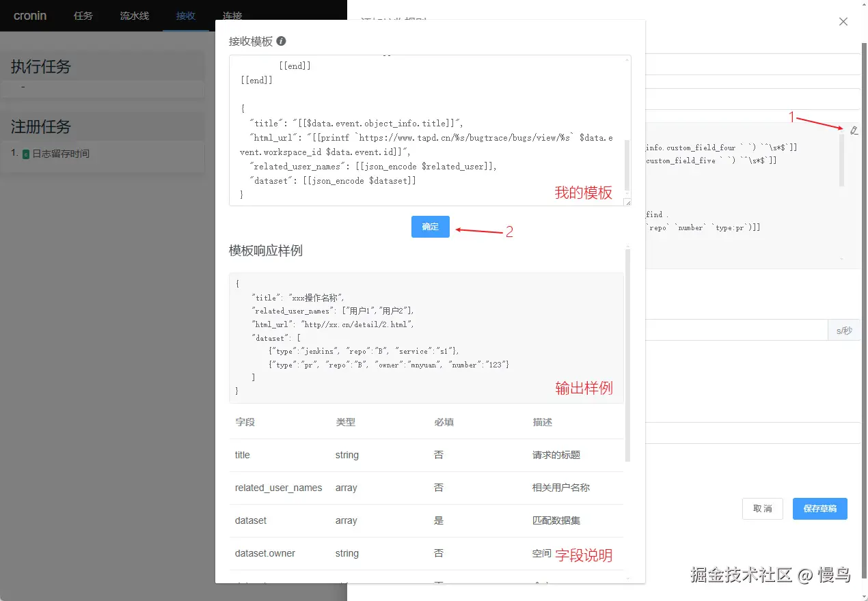Click the 字段 column header

click(245, 422)
